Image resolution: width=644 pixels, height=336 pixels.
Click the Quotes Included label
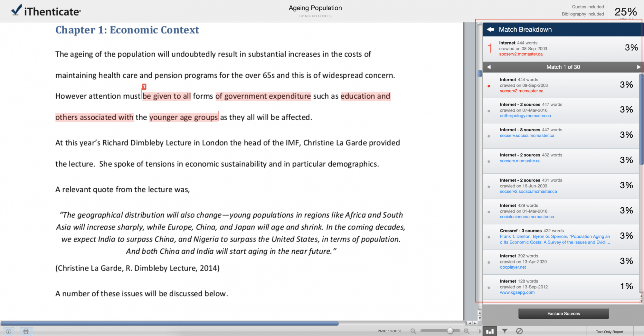point(588,6)
